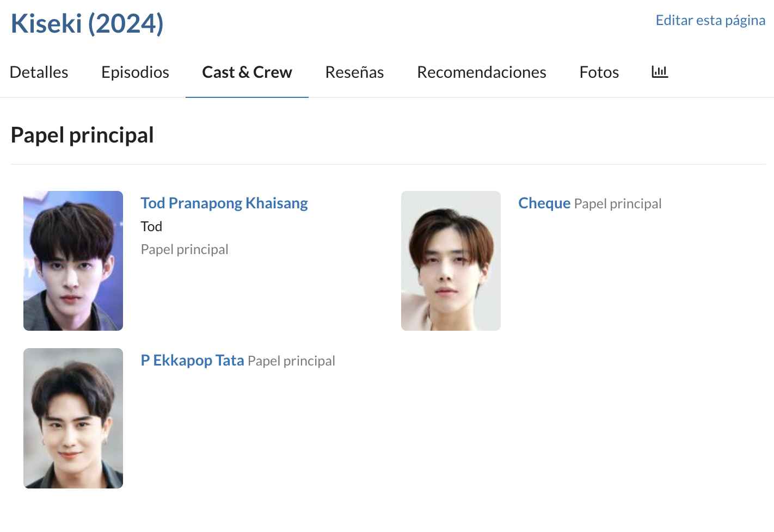774x532 pixels.
Task: View the Fotos tab
Action: [599, 72]
